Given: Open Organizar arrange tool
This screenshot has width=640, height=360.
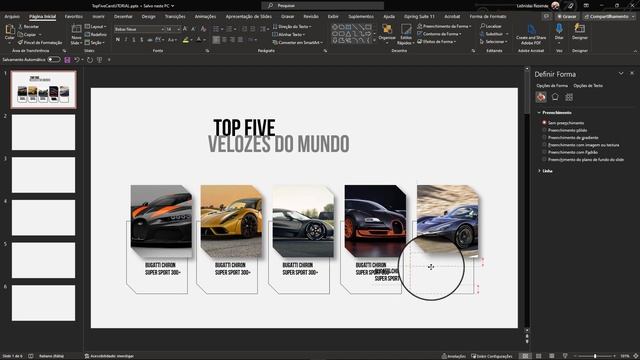Looking at the screenshot, I should click(x=387, y=32).
